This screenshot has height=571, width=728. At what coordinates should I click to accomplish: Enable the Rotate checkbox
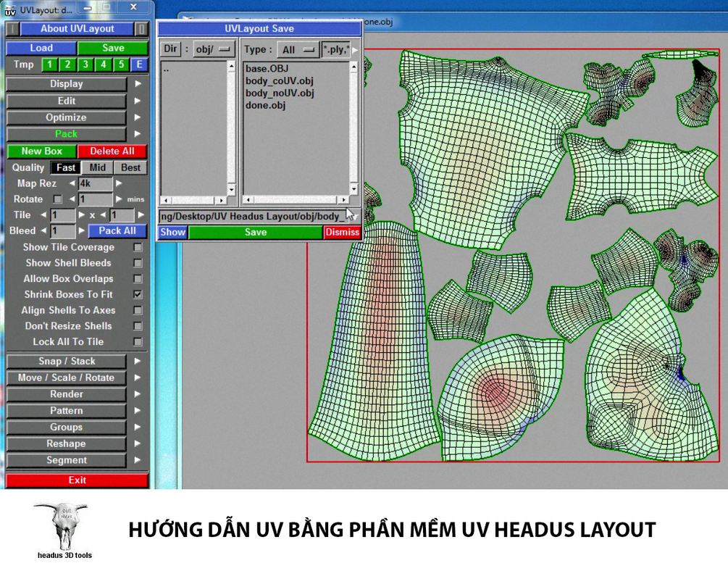pos(57,199)
